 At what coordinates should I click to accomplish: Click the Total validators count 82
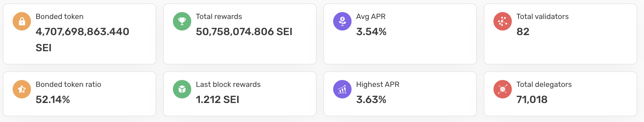coord(523,32)
